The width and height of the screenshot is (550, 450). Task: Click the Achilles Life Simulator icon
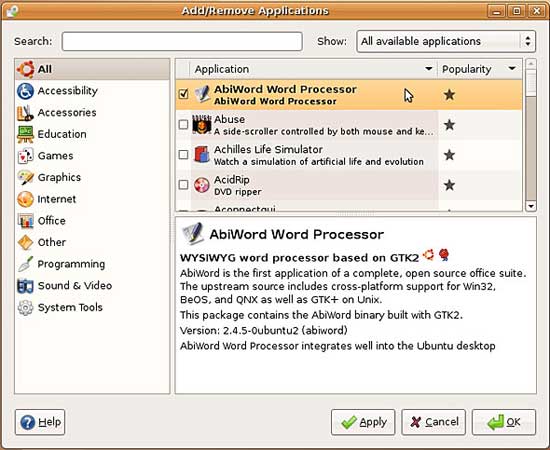pyautogui.click(x=202, y=155)
